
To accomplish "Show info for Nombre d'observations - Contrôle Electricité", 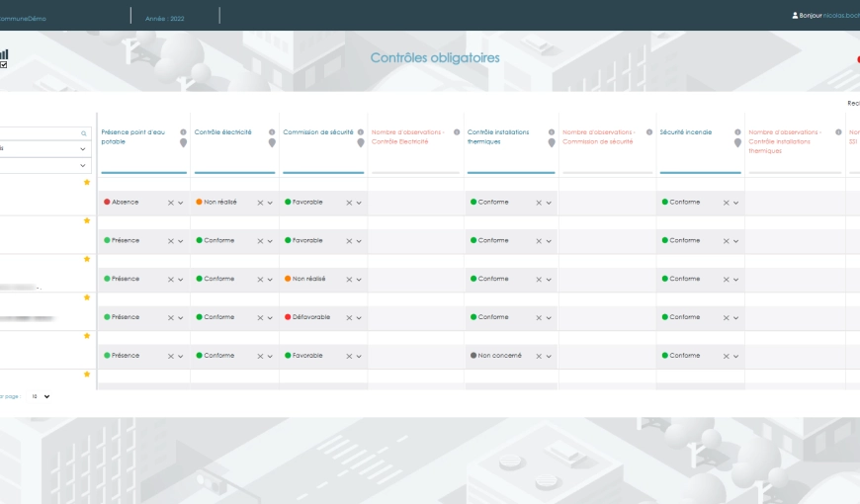I will click(x=457, y=132).
